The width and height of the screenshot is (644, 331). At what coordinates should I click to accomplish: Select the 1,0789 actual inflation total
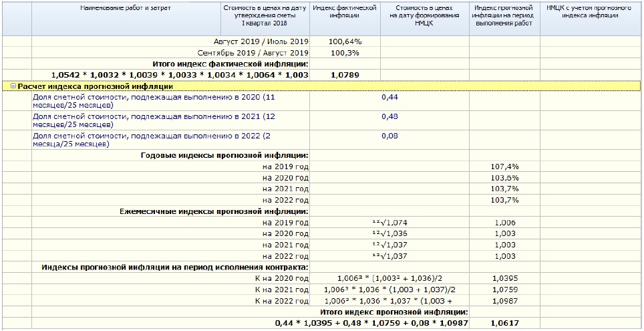[345, 75]
